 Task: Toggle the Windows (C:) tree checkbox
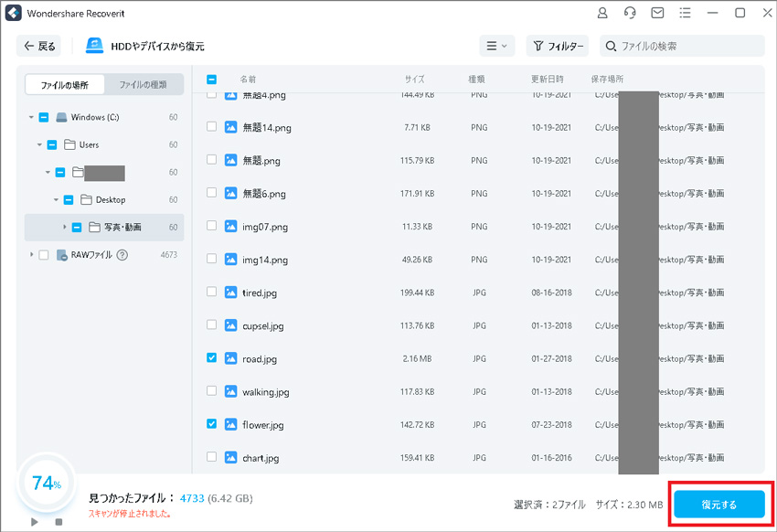point(44,117)
